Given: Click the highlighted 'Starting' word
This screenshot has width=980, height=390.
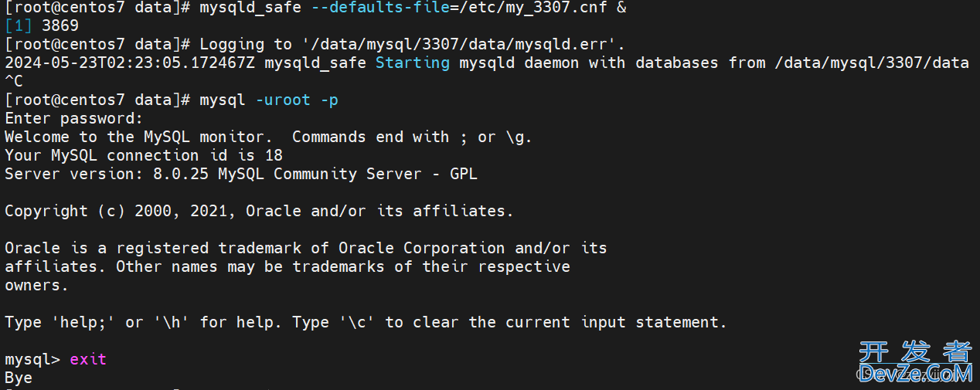Looking at the screenshot, I should [413, 63].
